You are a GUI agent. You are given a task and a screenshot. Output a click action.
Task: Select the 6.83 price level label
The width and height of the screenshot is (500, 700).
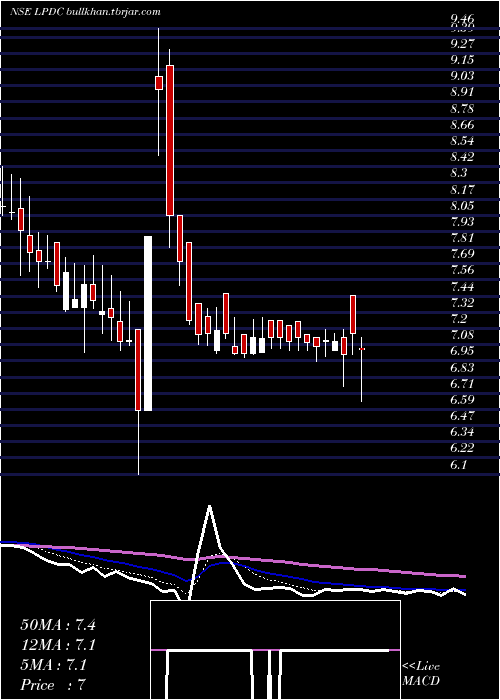pyautogui.click(x=462, y=367)
